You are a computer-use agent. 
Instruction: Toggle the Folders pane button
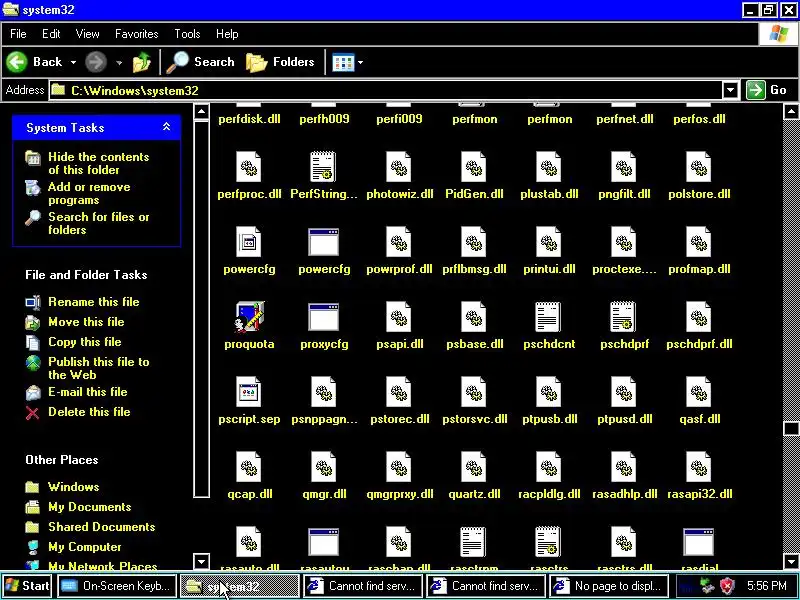click(x=280, y=62)
